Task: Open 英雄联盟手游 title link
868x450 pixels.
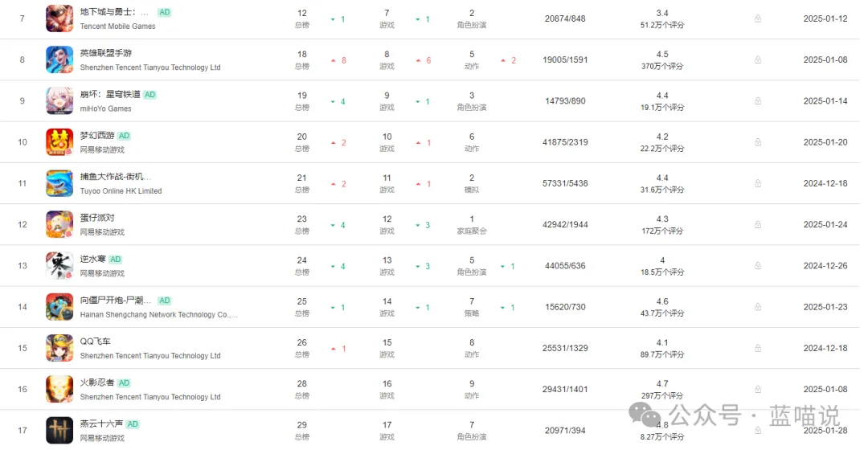Action: tap(106, 53)
